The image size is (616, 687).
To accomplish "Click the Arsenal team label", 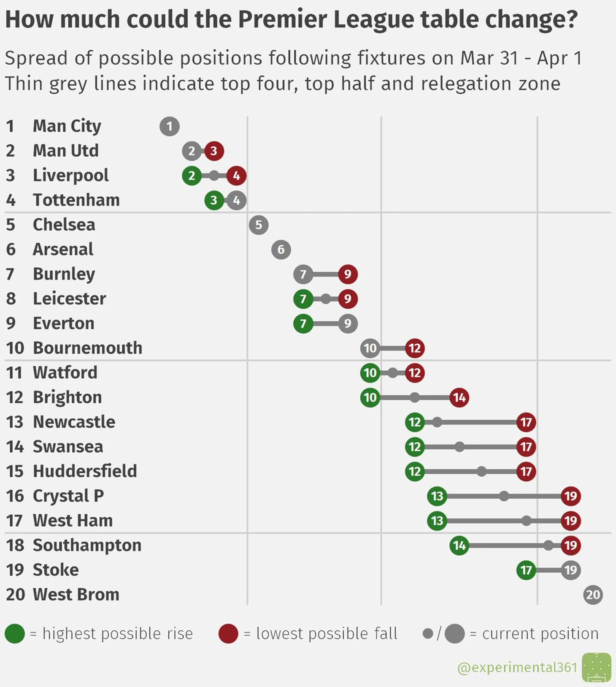I will (x=63, y=249).
